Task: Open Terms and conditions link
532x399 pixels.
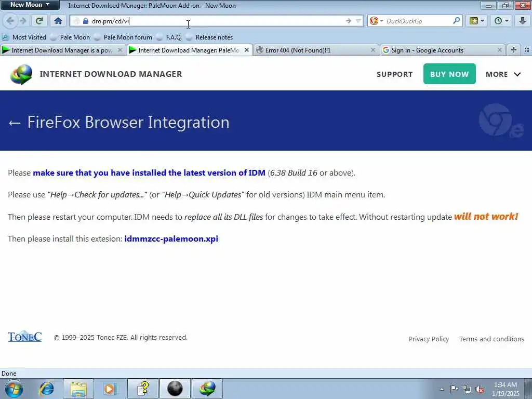Action: 491,339
